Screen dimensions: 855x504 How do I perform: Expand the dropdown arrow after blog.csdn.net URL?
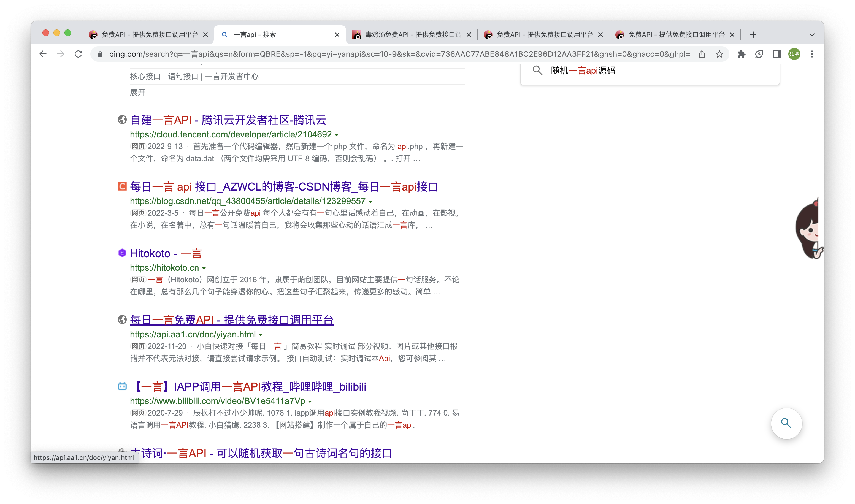click(370, 202)
